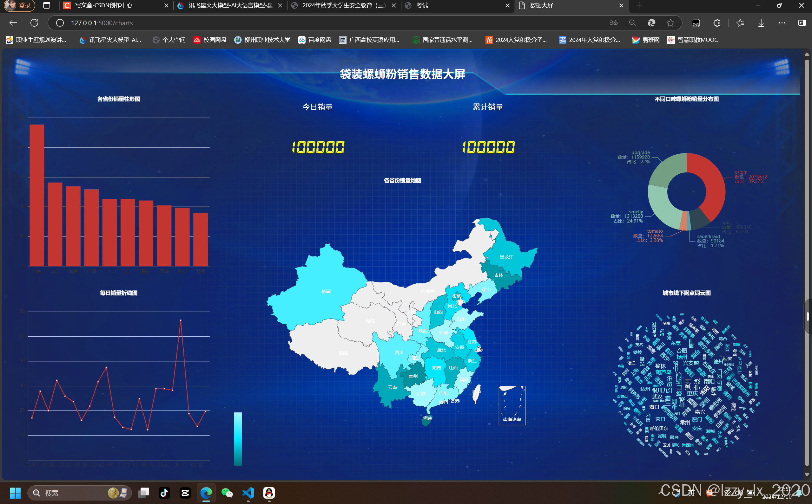
Task: Click the back navigation arrow
Action: tap(13, 23)
